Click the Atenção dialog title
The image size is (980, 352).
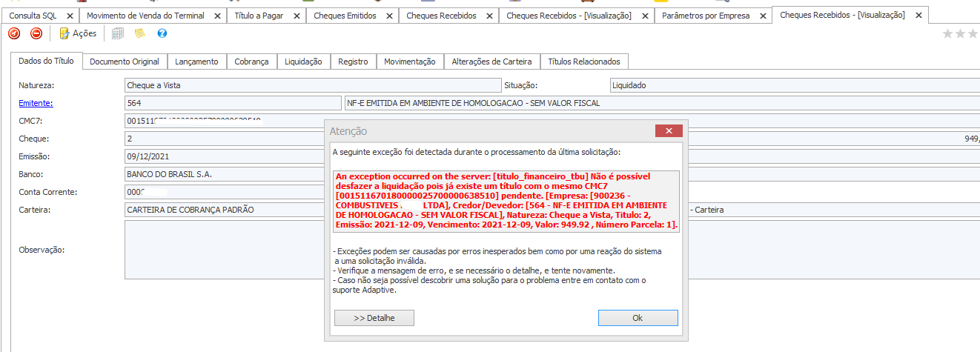(348, 131)
